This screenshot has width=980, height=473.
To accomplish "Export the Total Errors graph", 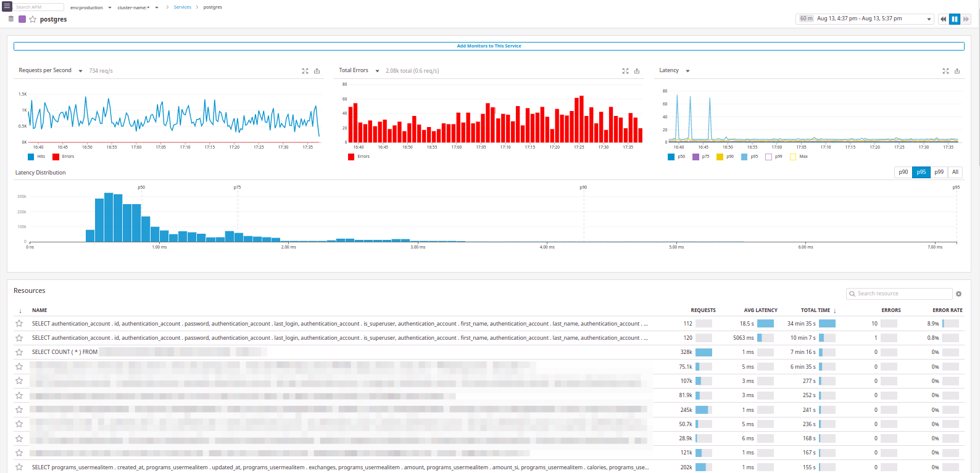I will tap(637, 71).
